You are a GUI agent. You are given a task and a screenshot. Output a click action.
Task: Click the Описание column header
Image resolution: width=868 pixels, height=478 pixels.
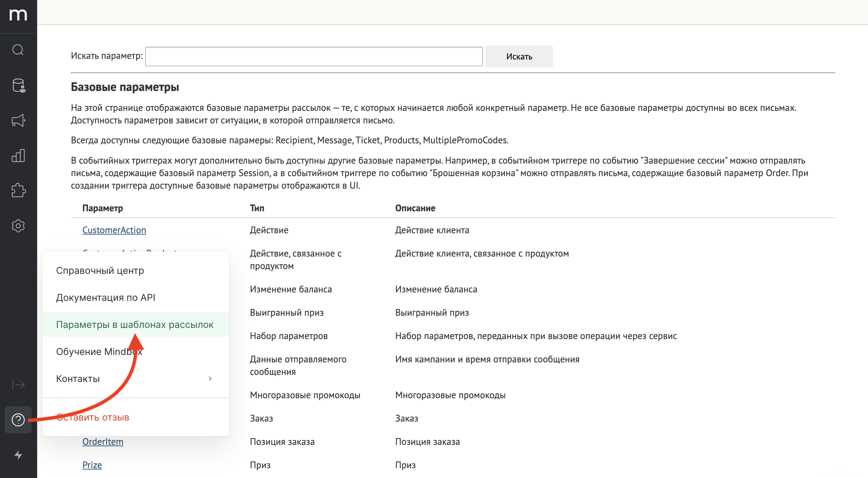point(415,208)
